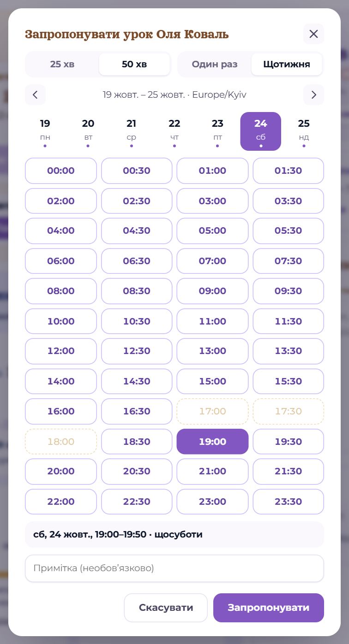Viewport: 349px width, 644px height.
Task: Switch to Один раз frequency
Action: pos(215,64)
